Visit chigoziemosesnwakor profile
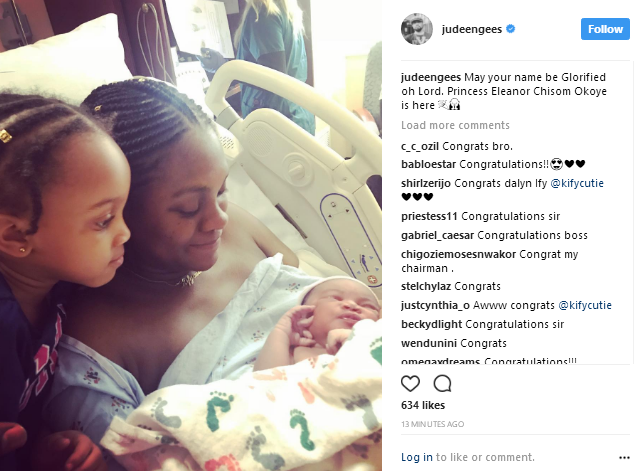The width and height of the screenshot is (634, 471). tap(459, 254)
